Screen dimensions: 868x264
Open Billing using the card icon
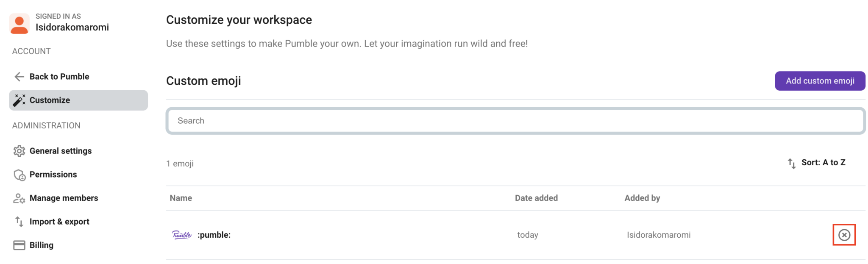click(x=19, y=245)
